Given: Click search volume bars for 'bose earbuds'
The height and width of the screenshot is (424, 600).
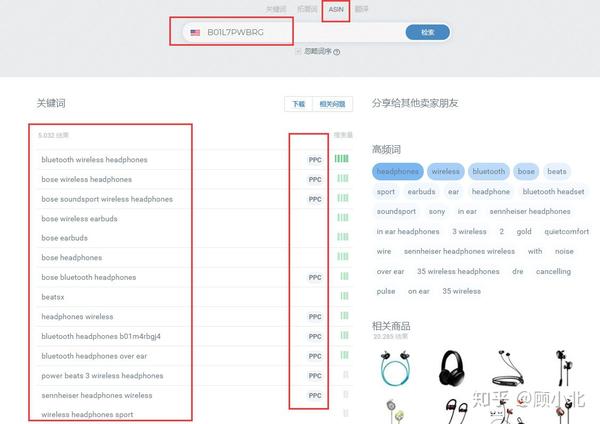Looking at the screenshot, I should (x=342, y=237).
